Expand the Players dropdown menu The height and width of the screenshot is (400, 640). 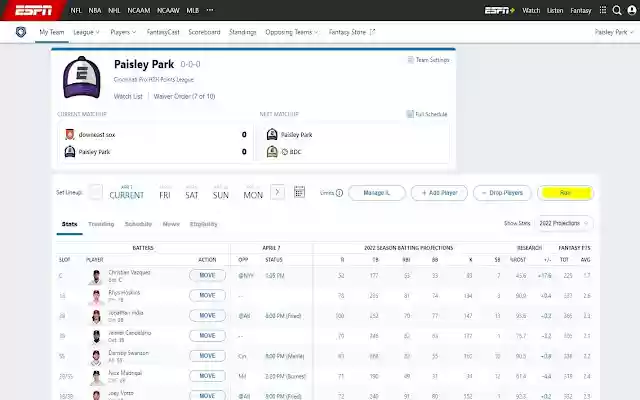tap(124, 32)
